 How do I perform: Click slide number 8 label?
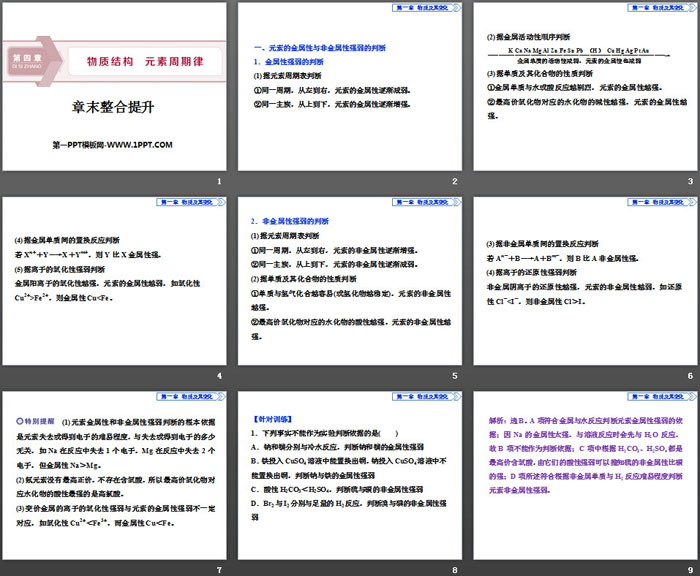454,570
